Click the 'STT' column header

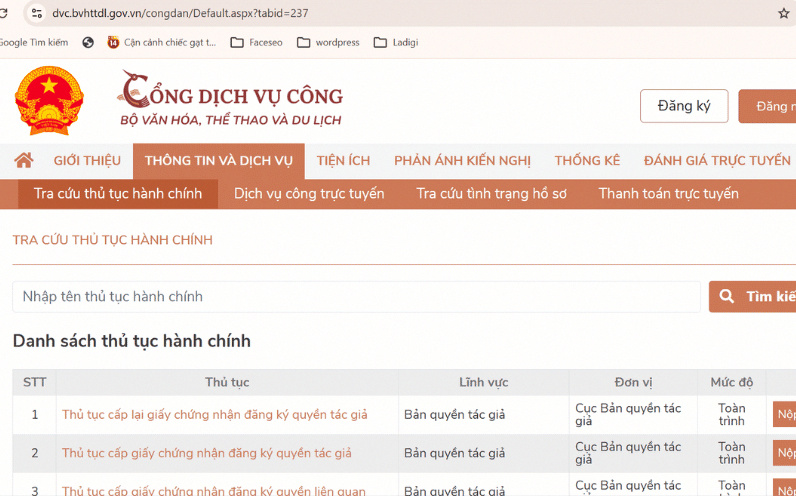[x=35, y=382]
